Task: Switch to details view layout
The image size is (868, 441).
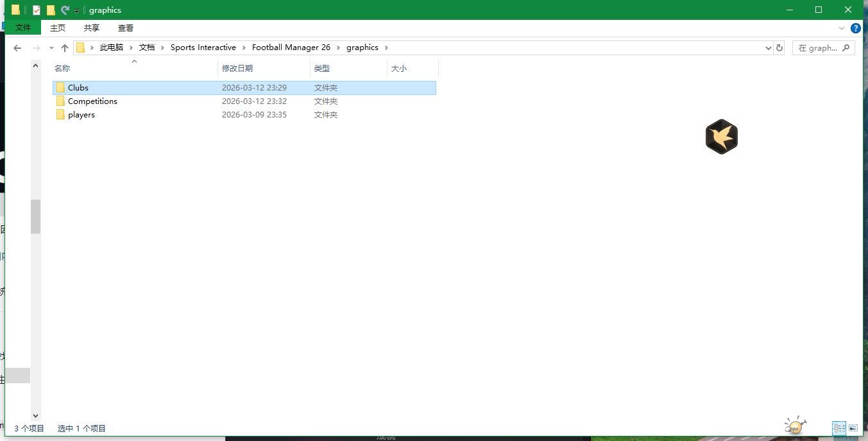Action: 839,428
